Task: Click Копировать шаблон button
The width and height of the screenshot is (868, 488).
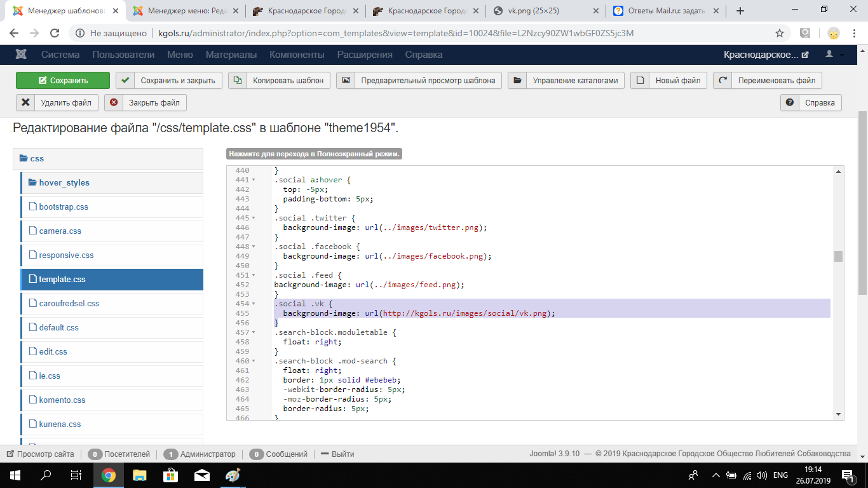Action: (x=280, y=81)
